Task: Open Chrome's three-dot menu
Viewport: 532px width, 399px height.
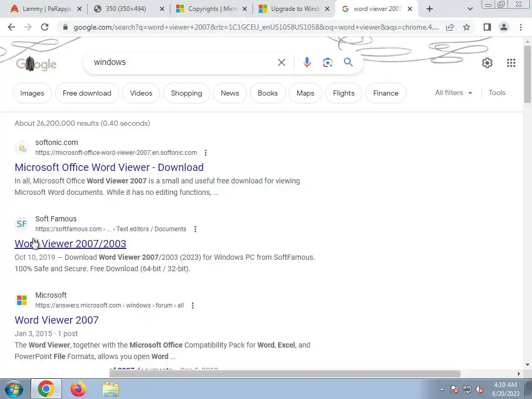Action: click(x=521, y=27)
